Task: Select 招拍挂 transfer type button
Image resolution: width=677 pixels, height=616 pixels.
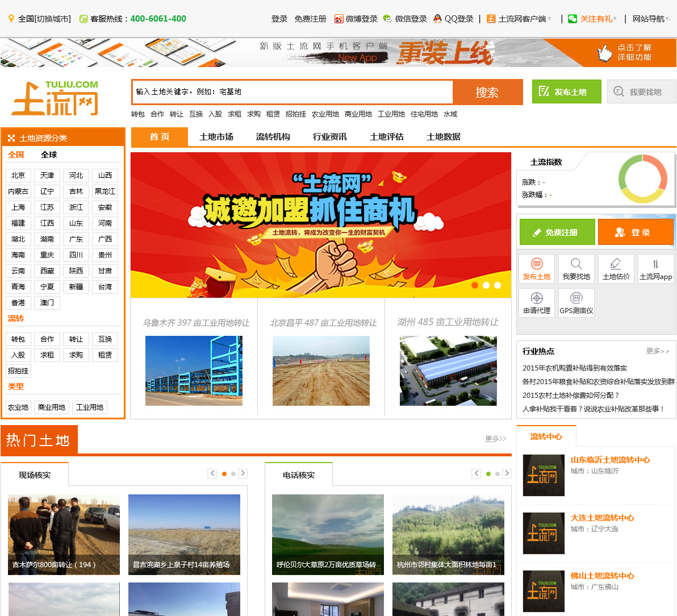Action: point(18,371)
